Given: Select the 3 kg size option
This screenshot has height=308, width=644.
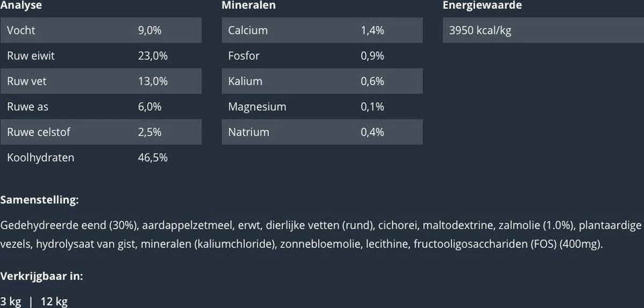Looking at the screenshot, I should [x=11, y=302].
